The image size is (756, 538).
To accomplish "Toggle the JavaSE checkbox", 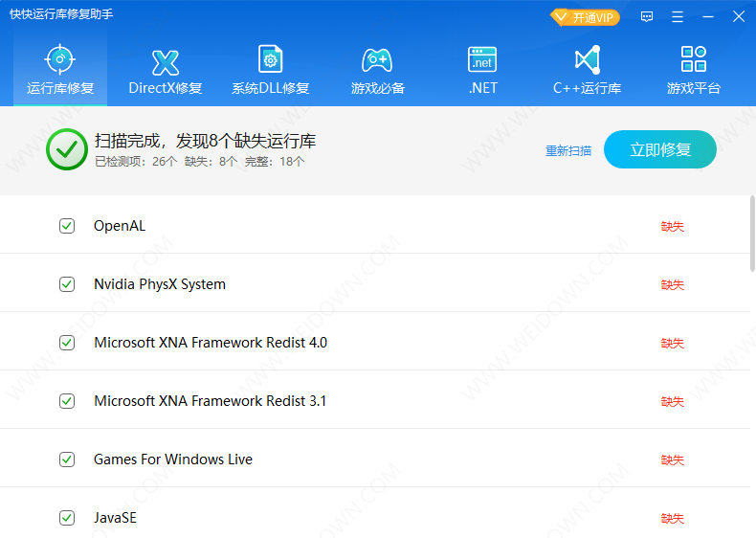I will click(x=67, y=518).
